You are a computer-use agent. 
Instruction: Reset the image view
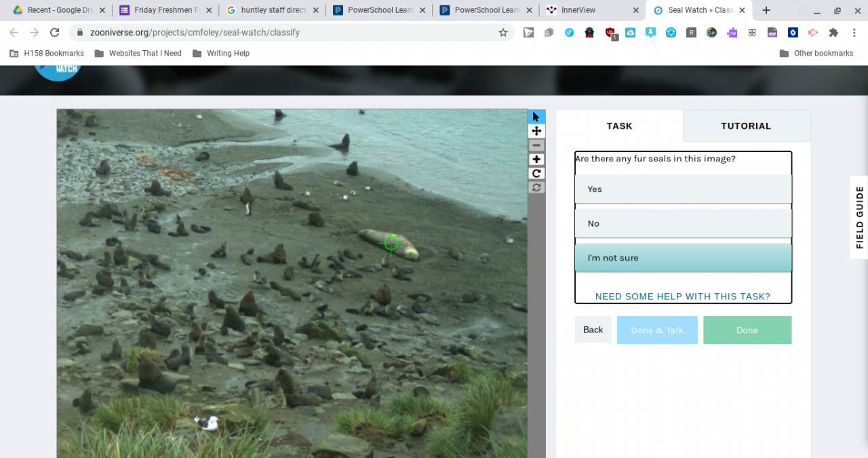click(x=536, y=187)
